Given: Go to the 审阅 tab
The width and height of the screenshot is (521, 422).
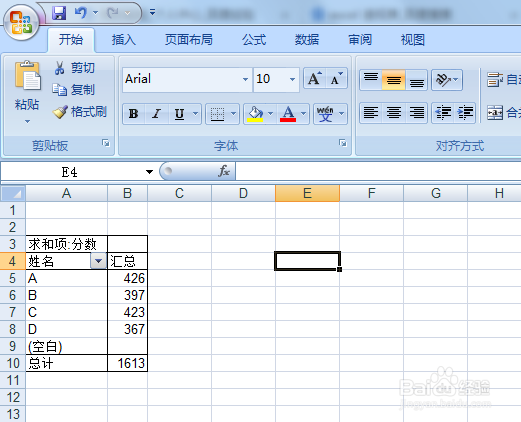Looking at the screenshot, I should [x=360, y=40].
